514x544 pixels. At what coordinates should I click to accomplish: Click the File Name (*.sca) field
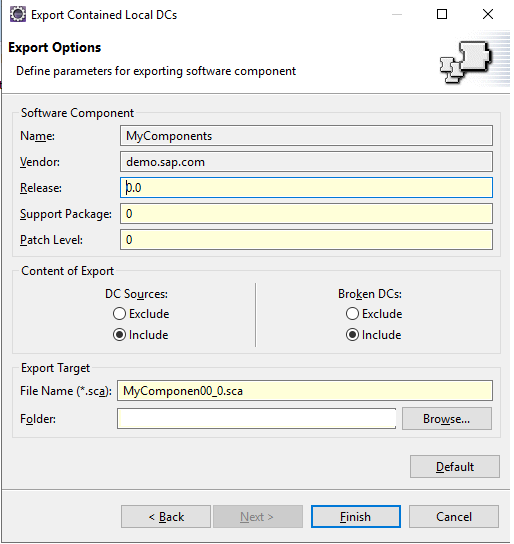[x=305, y=391]
